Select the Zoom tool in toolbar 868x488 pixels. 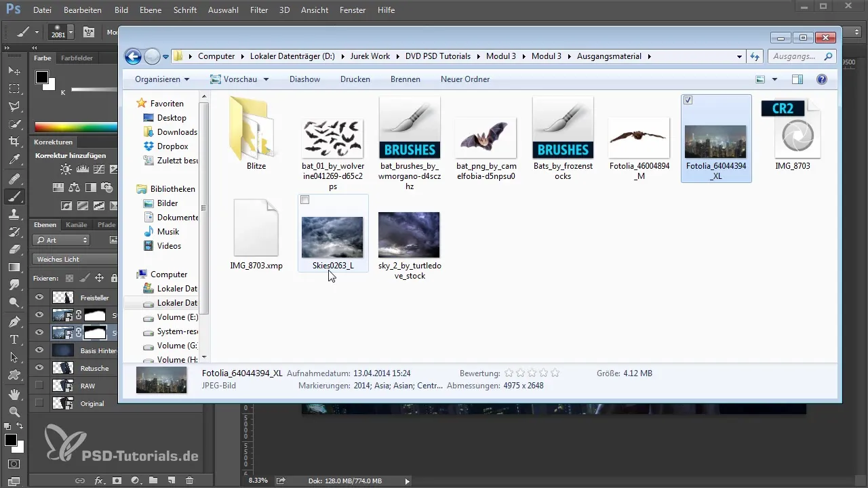coord(14,411)
